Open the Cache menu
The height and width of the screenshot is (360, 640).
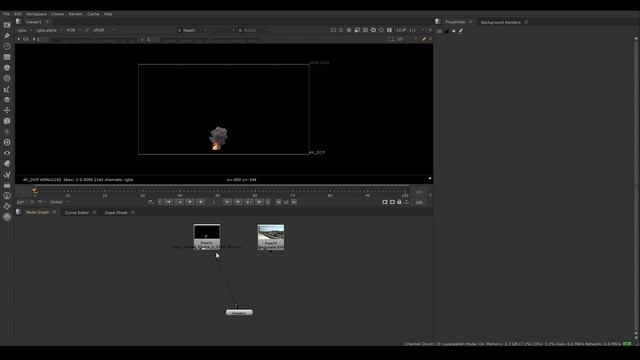coord(93,14)
